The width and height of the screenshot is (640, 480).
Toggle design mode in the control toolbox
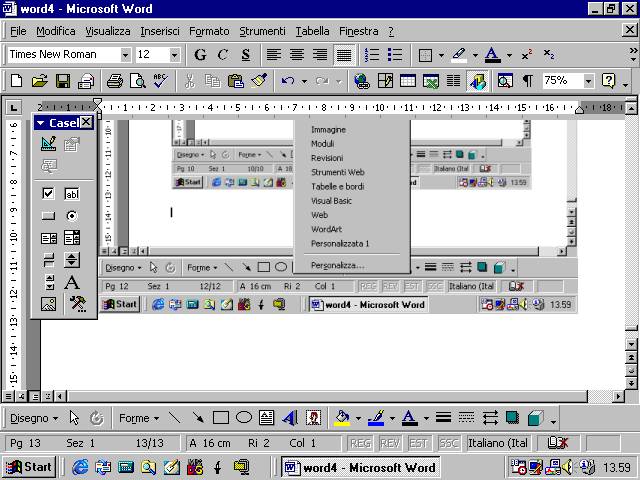[49, 144]
